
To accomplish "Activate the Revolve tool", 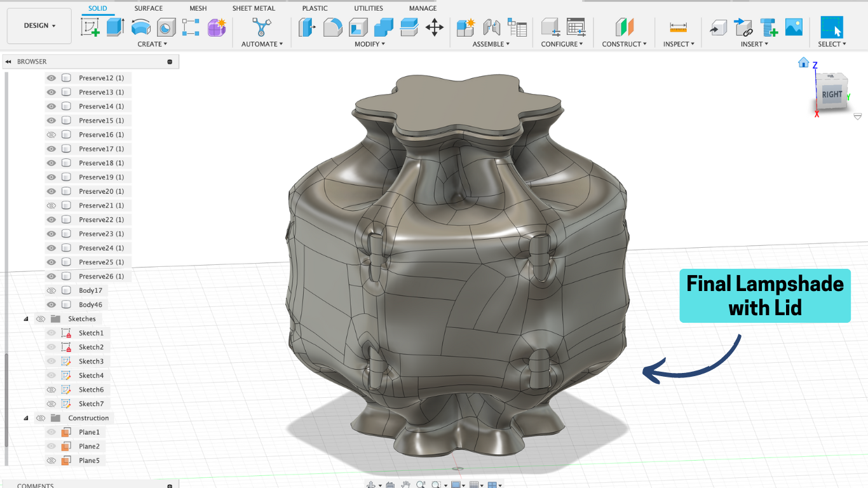I will click(x=140, y=27).
